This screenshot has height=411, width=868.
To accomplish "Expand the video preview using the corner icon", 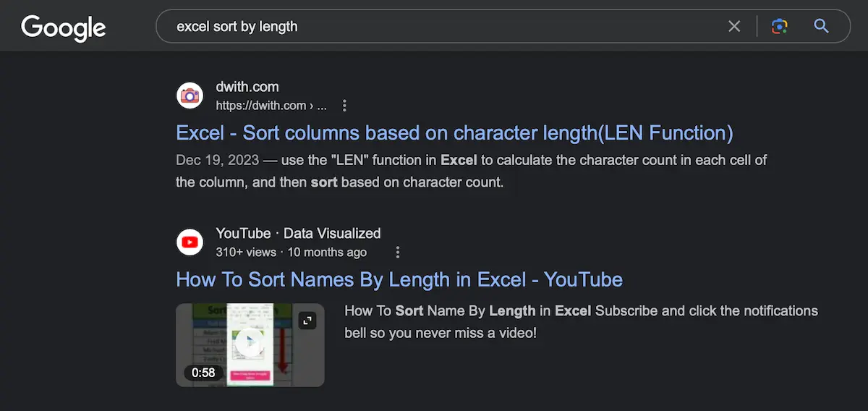I will coord(307,321).
